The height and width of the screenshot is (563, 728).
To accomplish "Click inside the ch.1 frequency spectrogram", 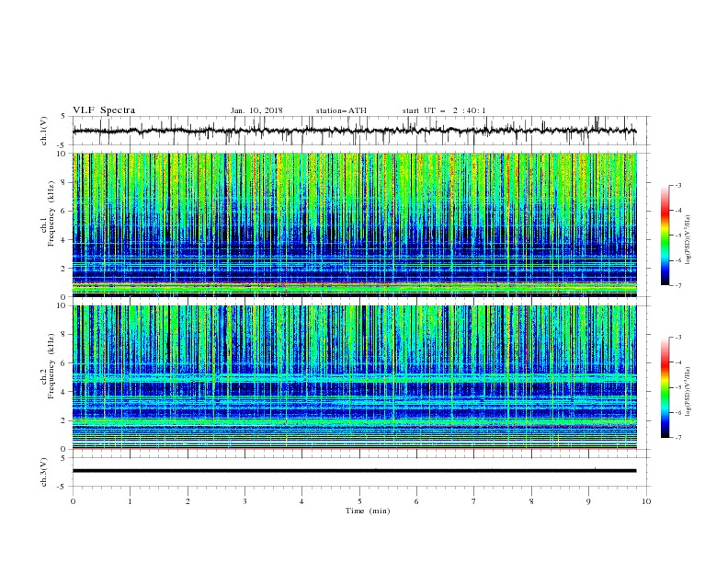I will pyautogui.click(x=355, y=224).
